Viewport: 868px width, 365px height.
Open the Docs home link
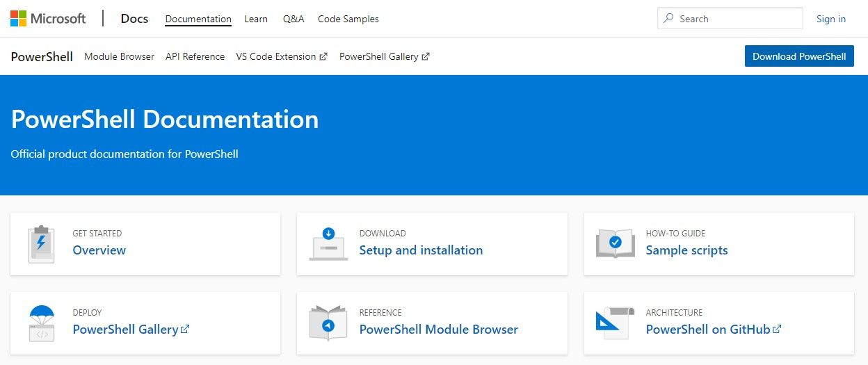click(x=134, y=19)
